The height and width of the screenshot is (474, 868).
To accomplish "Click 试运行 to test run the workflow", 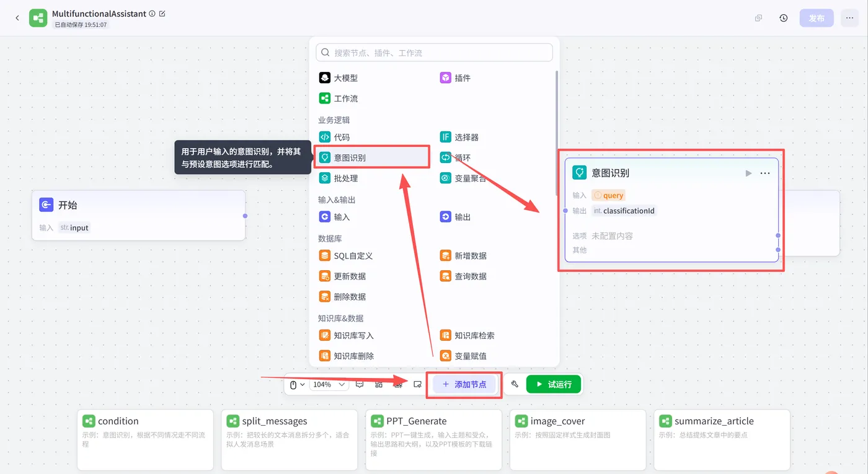I will click(x=553, y=384).
